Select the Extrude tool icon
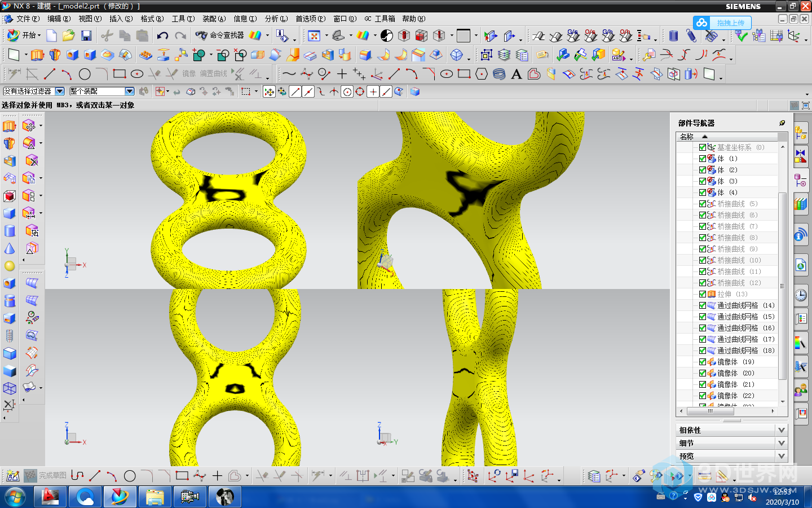This screenshot has width=812, height=508. coord(37,55)
